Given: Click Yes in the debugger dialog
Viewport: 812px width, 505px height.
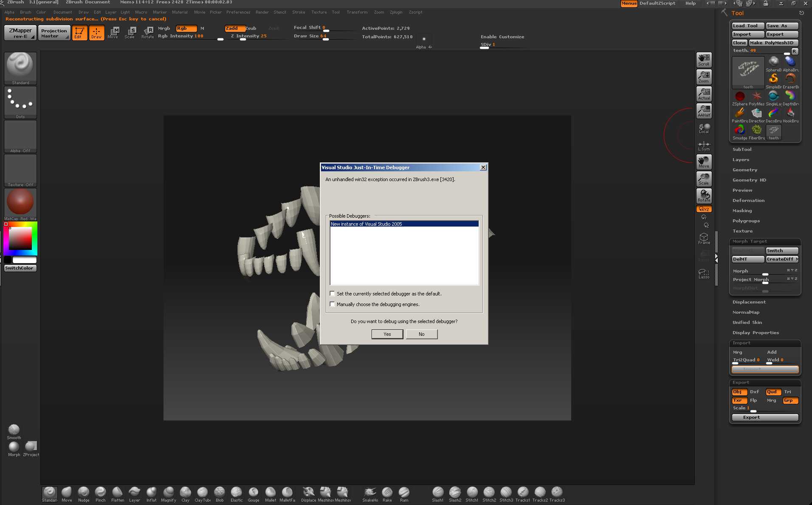Looking at the screenshot, I should tap(387, 334).
